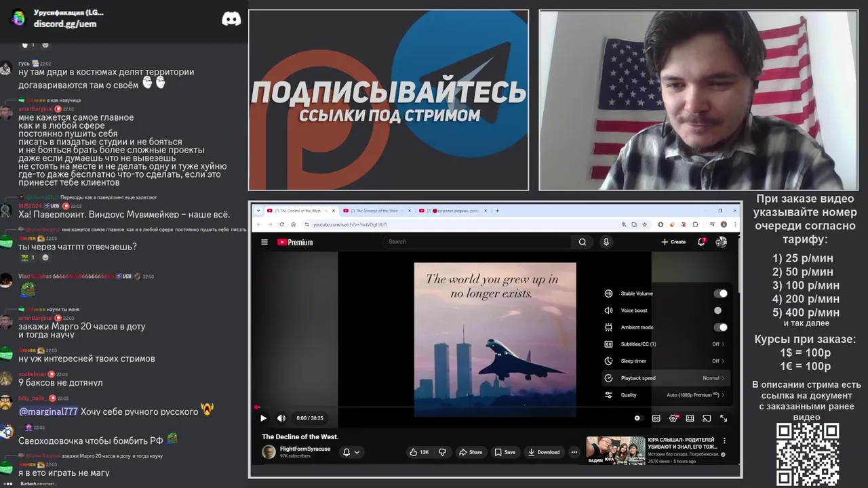868x488 pixels.
Task: Click the 97K subscribers text
Action: (x=296, y=456)
